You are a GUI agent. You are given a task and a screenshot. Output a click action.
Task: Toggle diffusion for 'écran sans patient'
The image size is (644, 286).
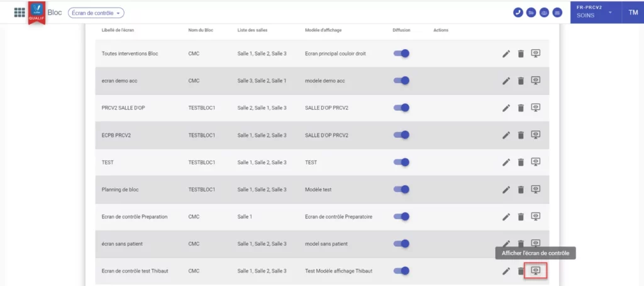(401, 244)
